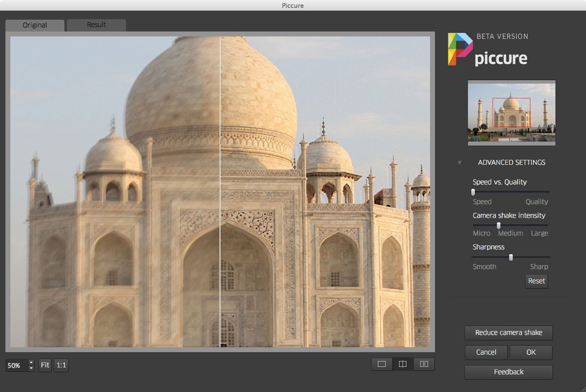586x392 pixels.
Task: Set zoom to 1:1
Action: (x=61, y=365)
